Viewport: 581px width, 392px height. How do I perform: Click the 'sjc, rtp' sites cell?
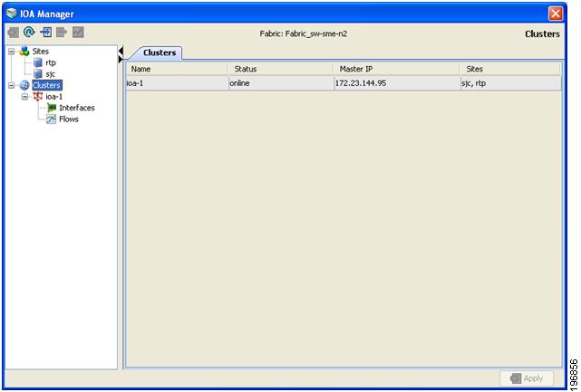tap(510, 83)
